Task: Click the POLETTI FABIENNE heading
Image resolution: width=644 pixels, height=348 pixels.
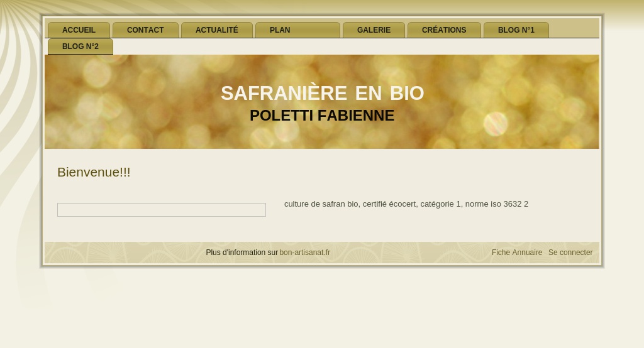Action: pyautogui.click(x=322, y=116)
